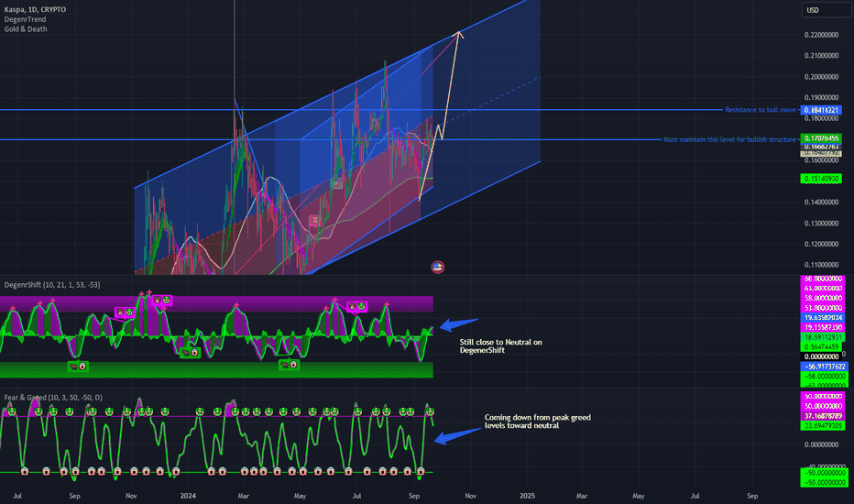The height and width of the screenshot is (504, 854).
Task: Click the 2024 label on the time axis
Action: (188, 496)
